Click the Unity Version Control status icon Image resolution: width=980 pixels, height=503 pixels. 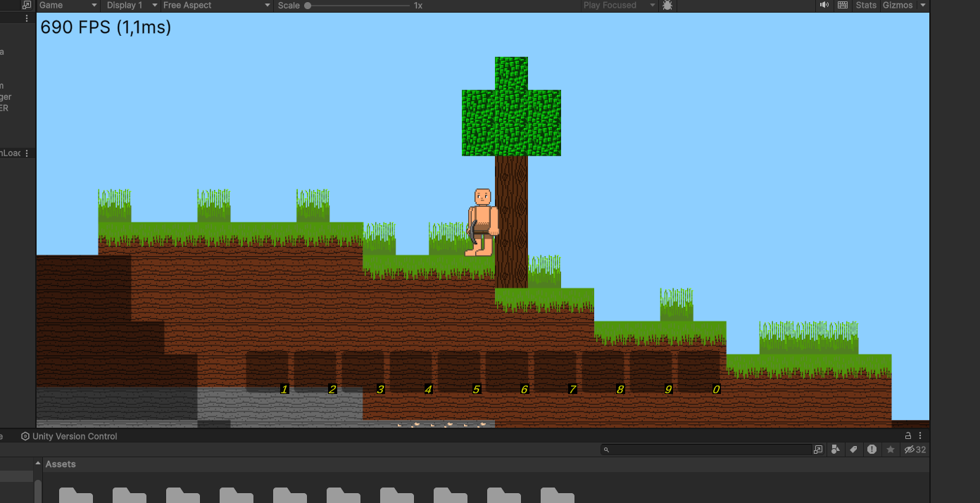point(25,435)
